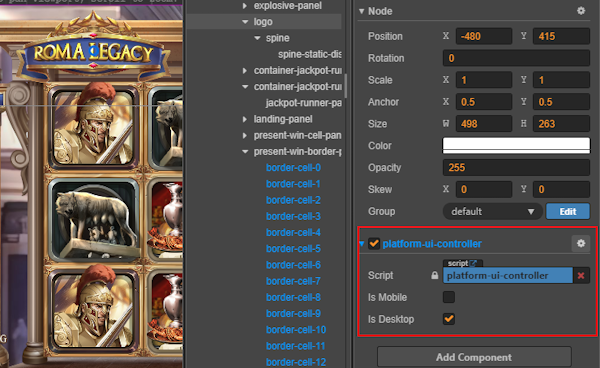
Task: Expand the landing-panel tree node
Action: [x=245, y=119]
